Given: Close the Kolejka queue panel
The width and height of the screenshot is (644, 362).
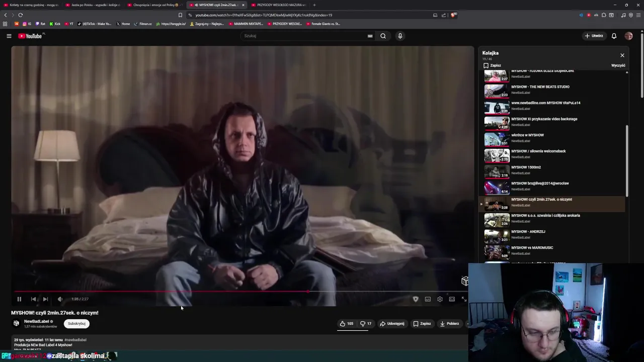Looking at the screenshot, I should point(622,55).
